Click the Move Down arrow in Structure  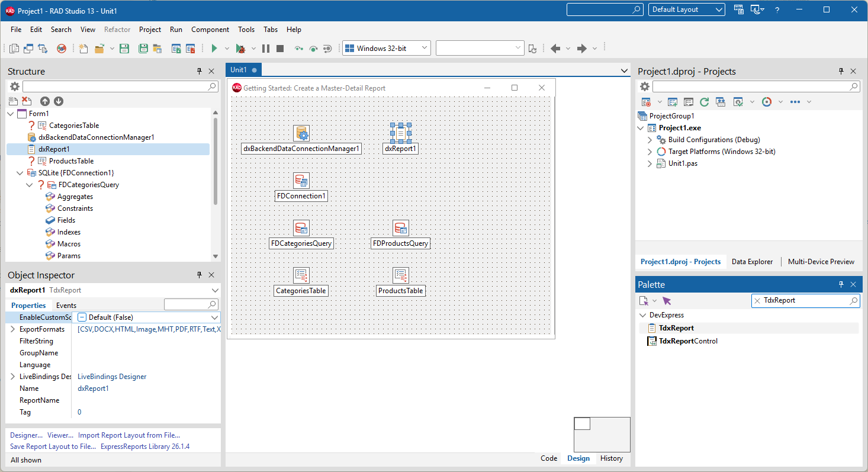coord(58,101)
